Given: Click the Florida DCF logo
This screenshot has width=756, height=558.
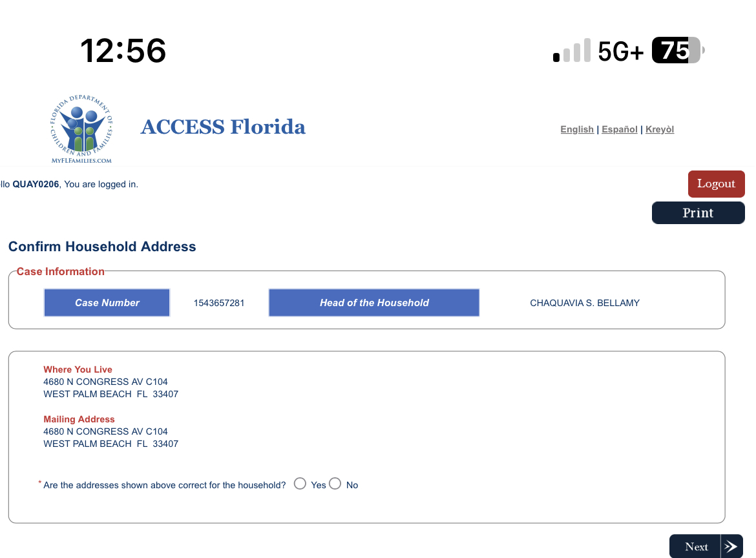Looking at the screenshot, I should [81, 129].
